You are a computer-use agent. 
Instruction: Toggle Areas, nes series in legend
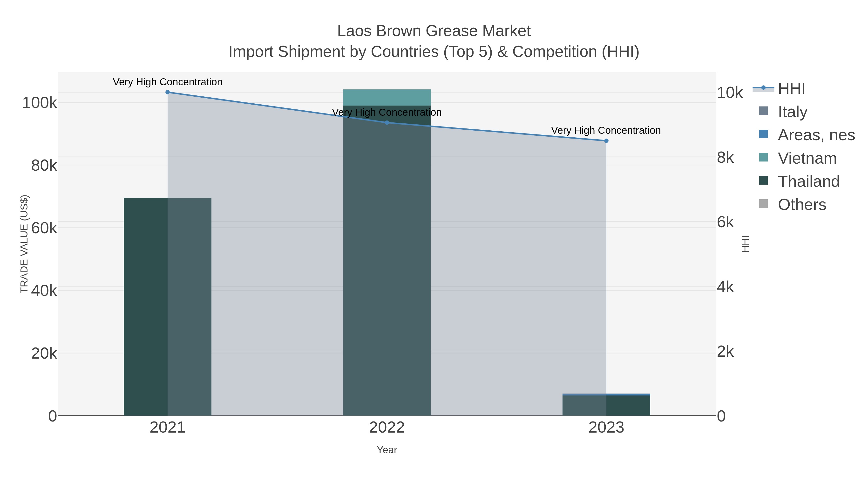point(807,135)
